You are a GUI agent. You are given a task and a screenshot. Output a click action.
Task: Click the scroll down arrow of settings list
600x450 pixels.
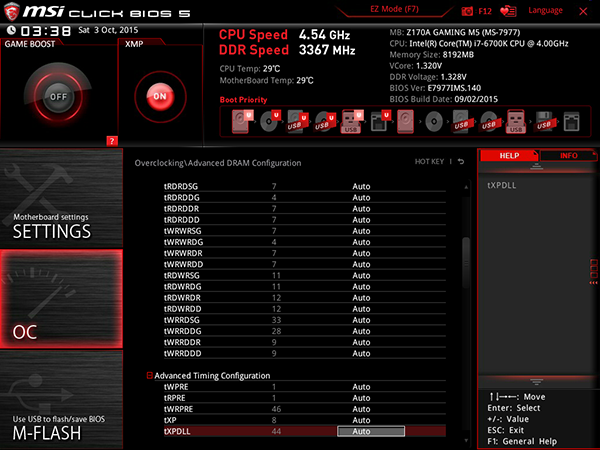coord(466,440)
